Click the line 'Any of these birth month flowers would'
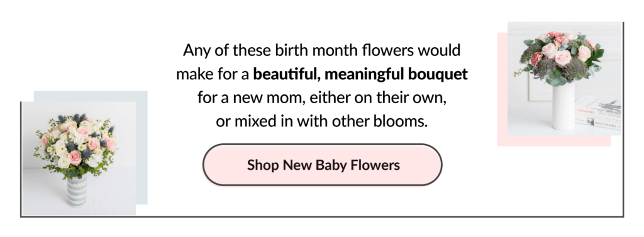The width and height of the screenshot is (644, 237). coord(322,50)
